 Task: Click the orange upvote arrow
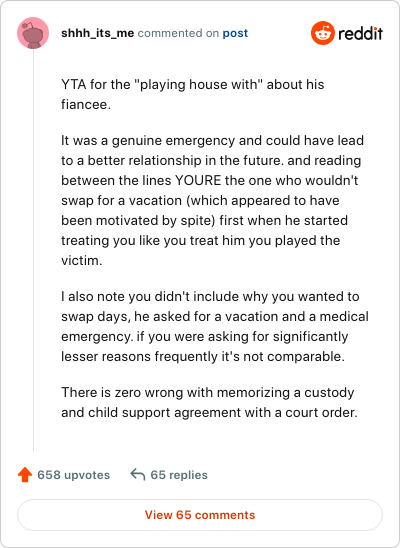click(25, 475)
